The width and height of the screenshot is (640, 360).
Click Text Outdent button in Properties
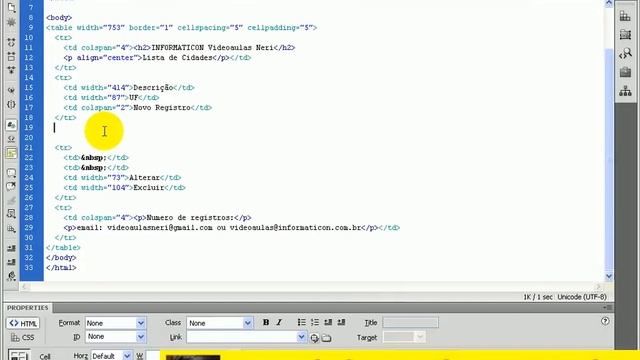click(x=328, y=322)
